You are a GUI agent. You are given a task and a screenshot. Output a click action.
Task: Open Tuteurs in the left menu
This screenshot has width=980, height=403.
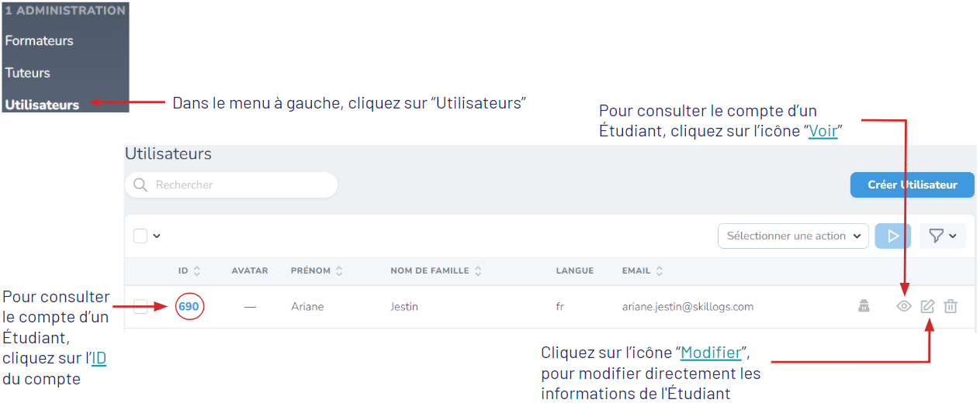pos(28,73)
